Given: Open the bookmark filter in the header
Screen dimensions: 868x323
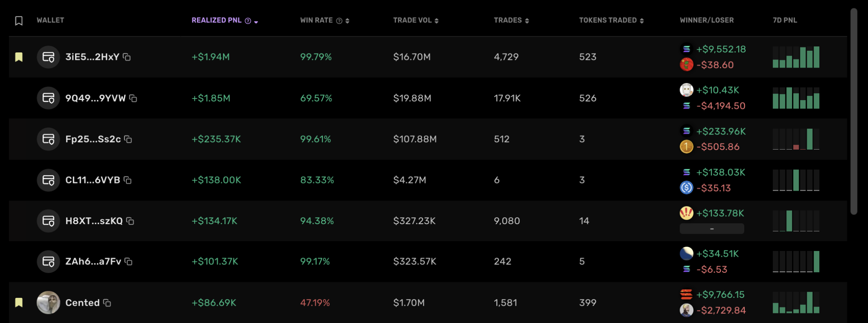Looking at the screenshot, I should (x=18, y=20).
